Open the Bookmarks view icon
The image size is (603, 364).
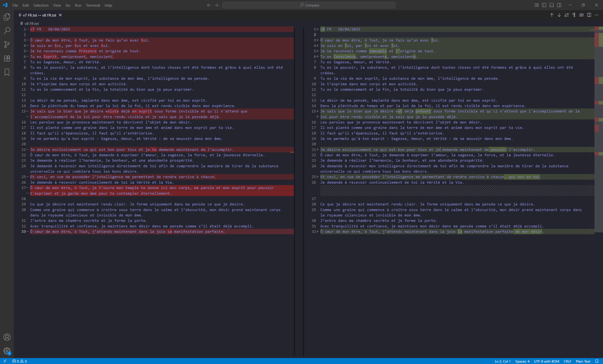pyautogui.click(x=7, y=72)
